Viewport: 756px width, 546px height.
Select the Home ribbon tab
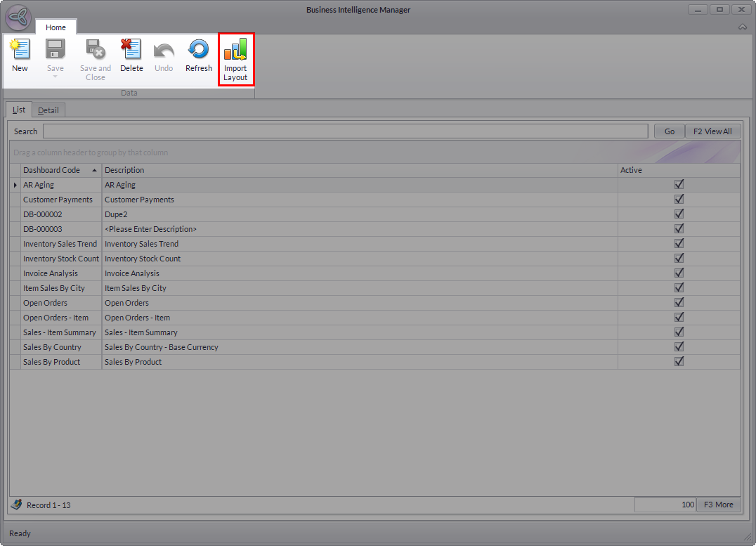point(56,27)
